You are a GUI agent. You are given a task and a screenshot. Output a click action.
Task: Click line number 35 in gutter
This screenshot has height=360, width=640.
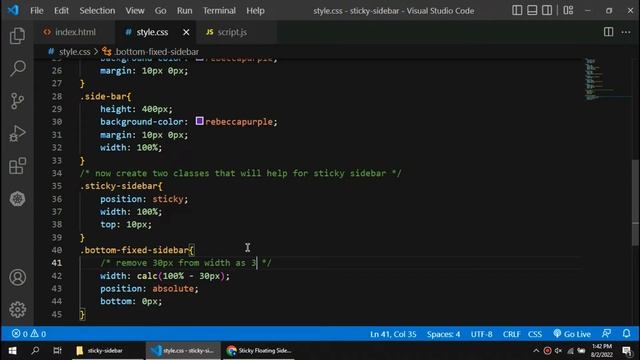tap(57, 186)
